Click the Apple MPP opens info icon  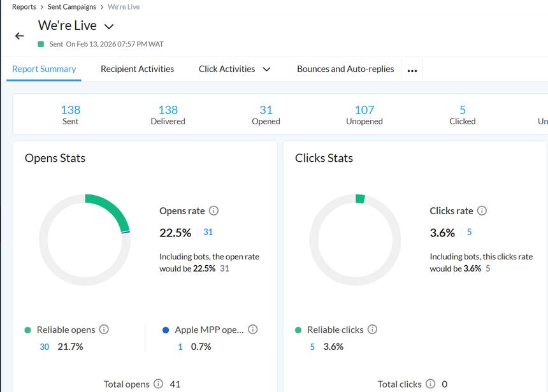pos(253,330)
